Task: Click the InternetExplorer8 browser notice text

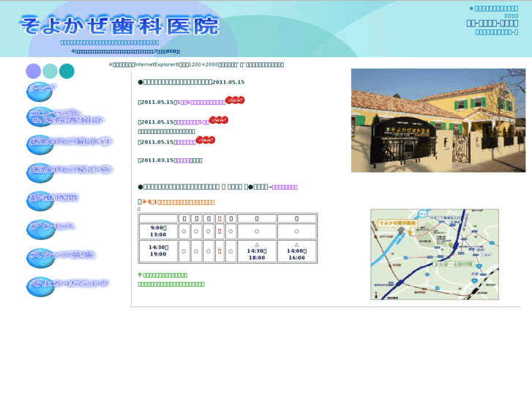Action: click(196, 65)
